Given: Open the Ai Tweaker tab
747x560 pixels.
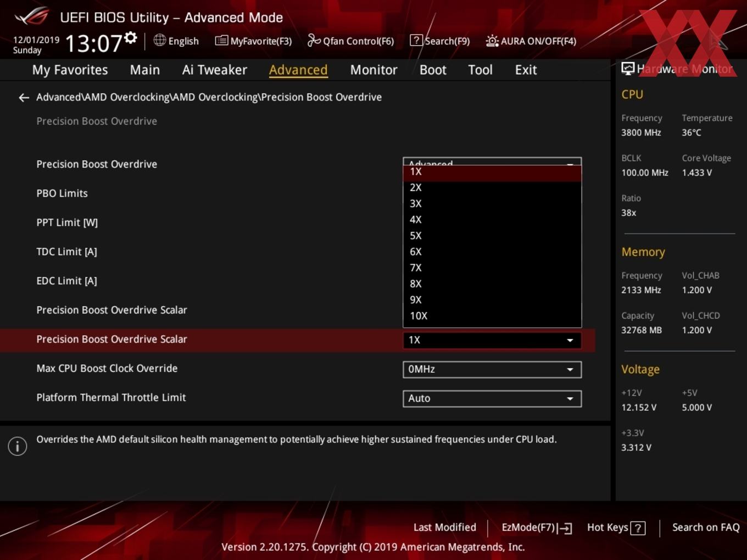Looking at the screenshot, I should pos(215,70).
